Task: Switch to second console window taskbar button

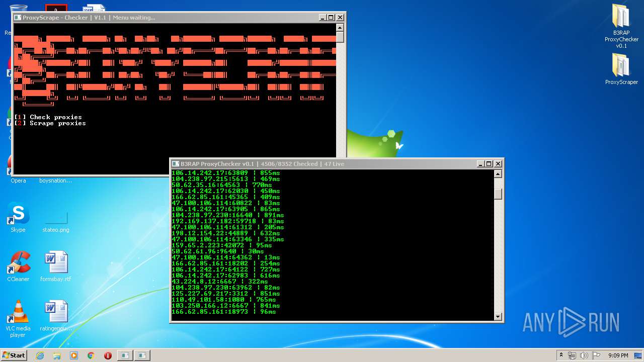Action: click(x=142, y=355)
